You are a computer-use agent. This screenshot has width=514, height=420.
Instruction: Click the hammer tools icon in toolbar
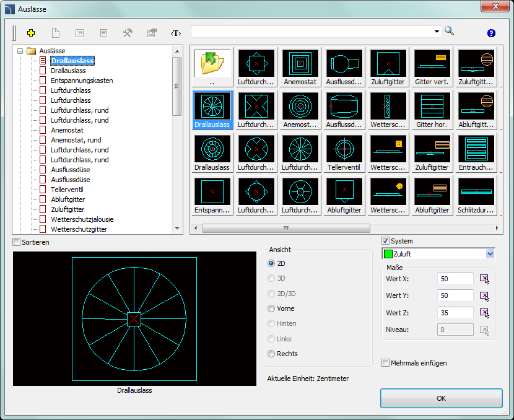coord(128,33)
